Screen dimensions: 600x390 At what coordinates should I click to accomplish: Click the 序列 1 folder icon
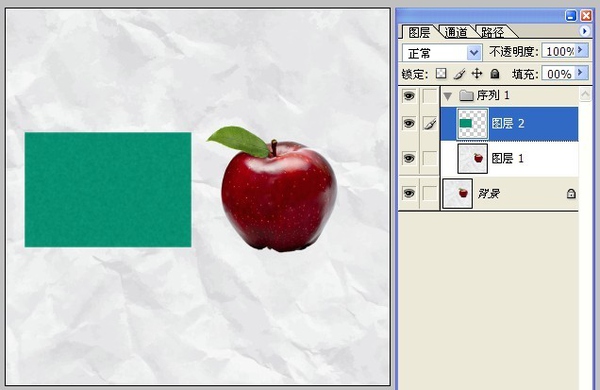click(466, 95)
